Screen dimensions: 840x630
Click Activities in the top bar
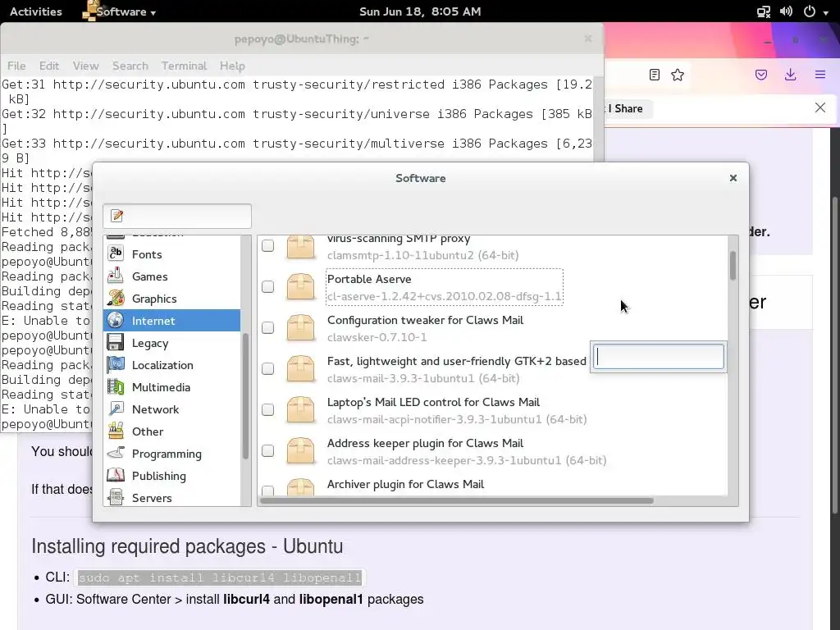point(36,11)
